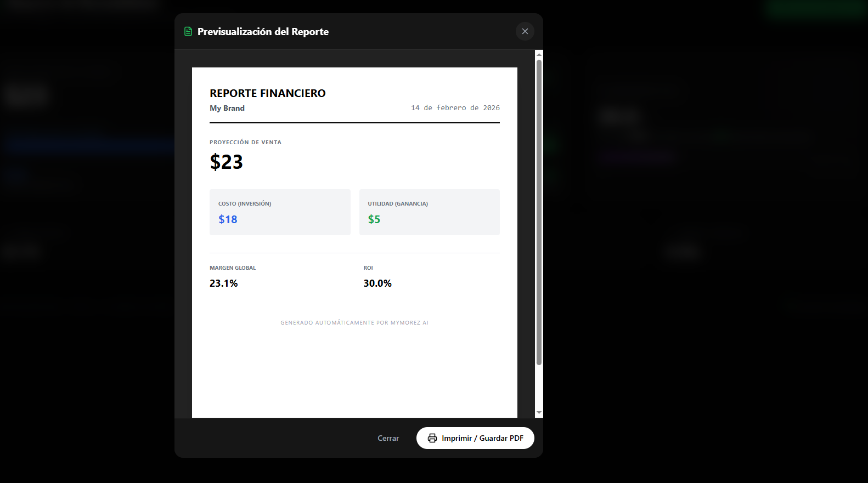Screen dimensions: 868x483
Task: Click the My Brand text
Action: [x=227, y=108]
